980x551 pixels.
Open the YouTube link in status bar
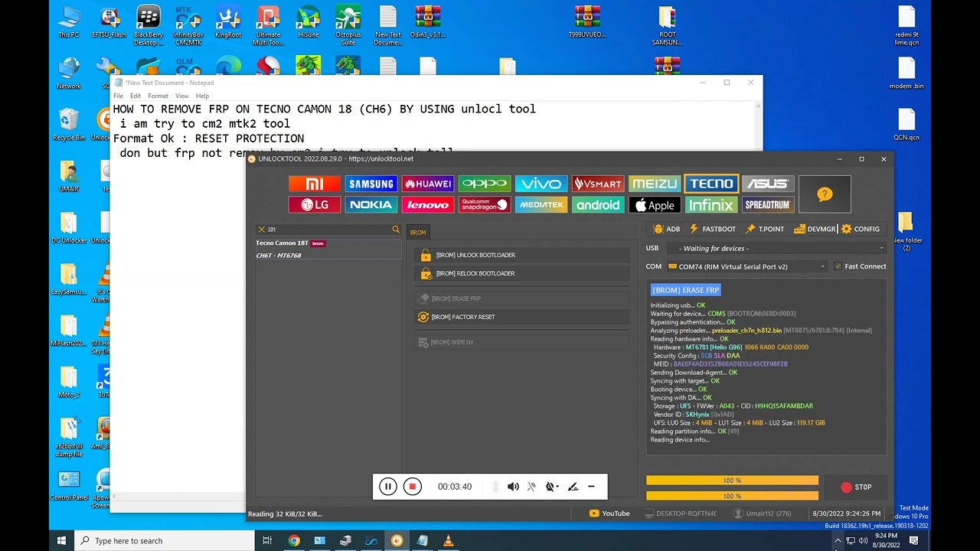pyautogui.click(x=610, y=514)
